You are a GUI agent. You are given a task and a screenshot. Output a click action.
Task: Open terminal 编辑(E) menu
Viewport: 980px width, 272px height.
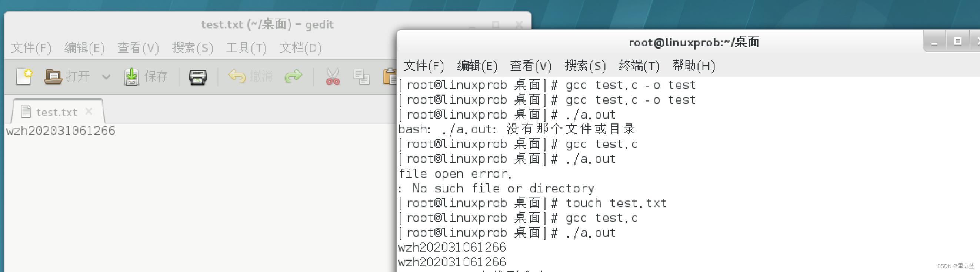pyautogui.click(x=477, y=66)
